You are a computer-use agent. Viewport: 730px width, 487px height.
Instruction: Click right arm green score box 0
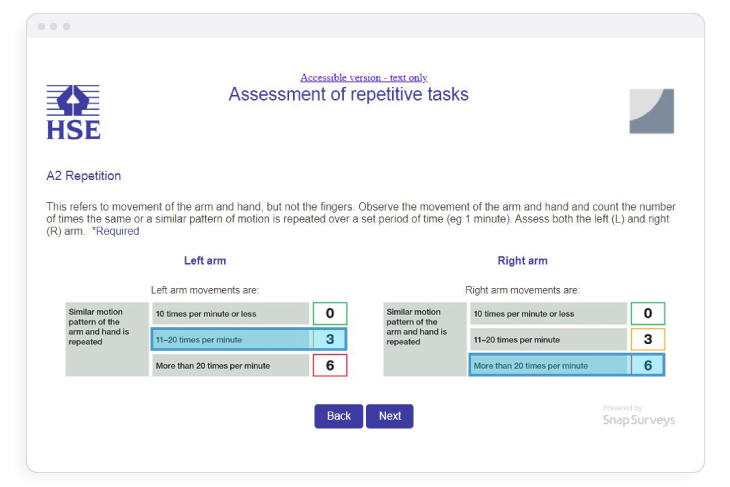[648, 313]
